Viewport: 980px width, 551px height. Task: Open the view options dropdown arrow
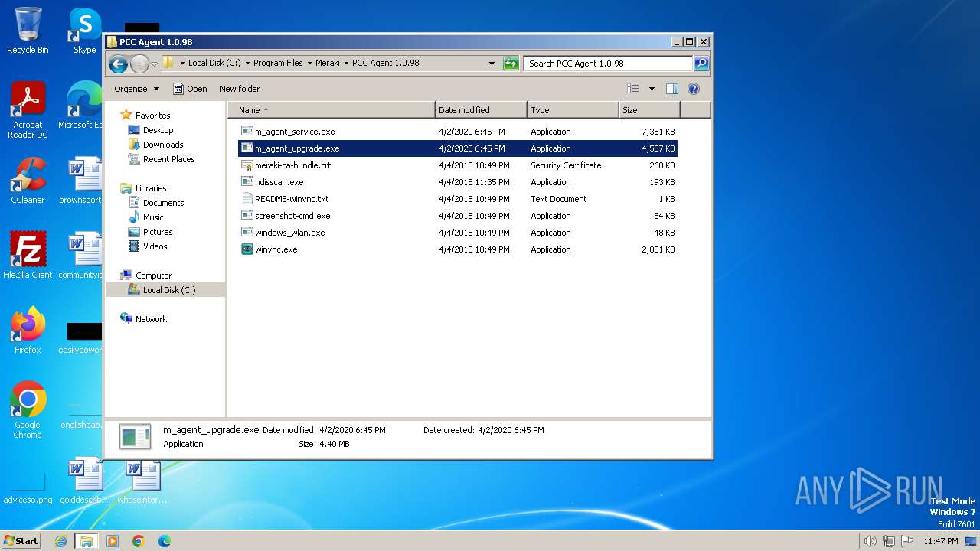click(x=652, y=89)
